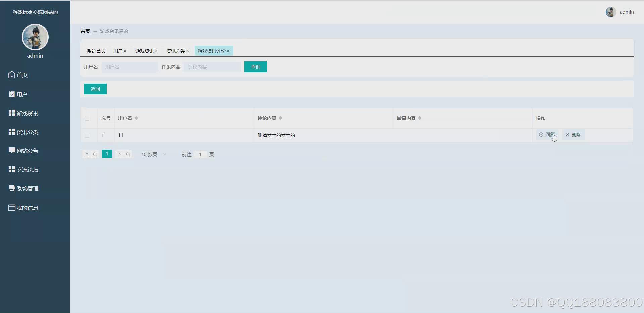Viewport: 644px width, 313px height.
Task: Close the 游戏资讯评论 tab
Action: tap(228, 51)
